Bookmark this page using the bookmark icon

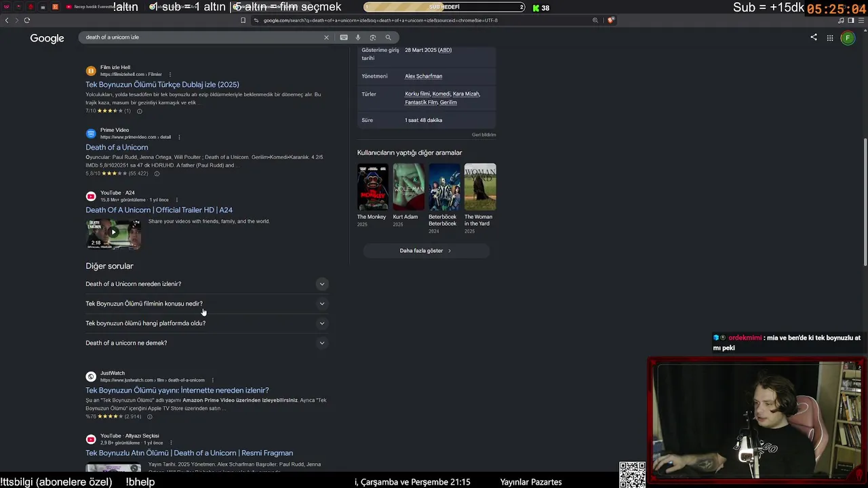pyautogui.click(x=243, y=20)
